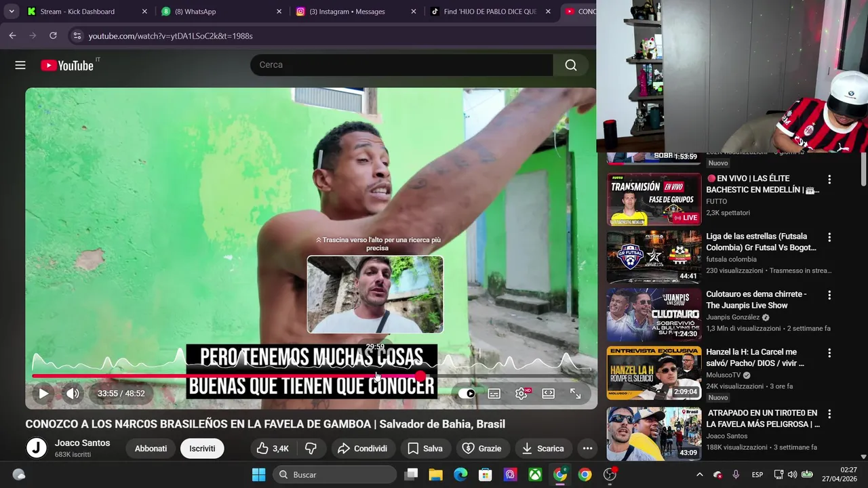Click the search magnifier button
The height and width of the screenshot is (488, 868).
point(571,65)
